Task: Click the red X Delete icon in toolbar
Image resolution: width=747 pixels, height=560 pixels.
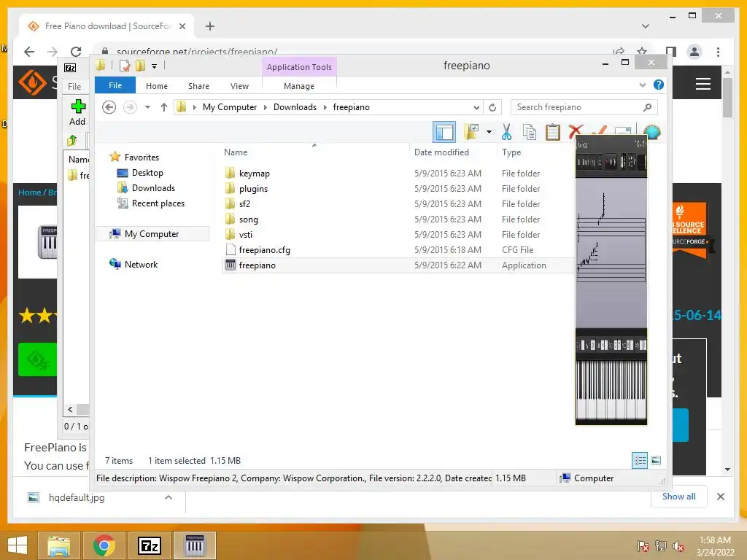Action: 576,131
